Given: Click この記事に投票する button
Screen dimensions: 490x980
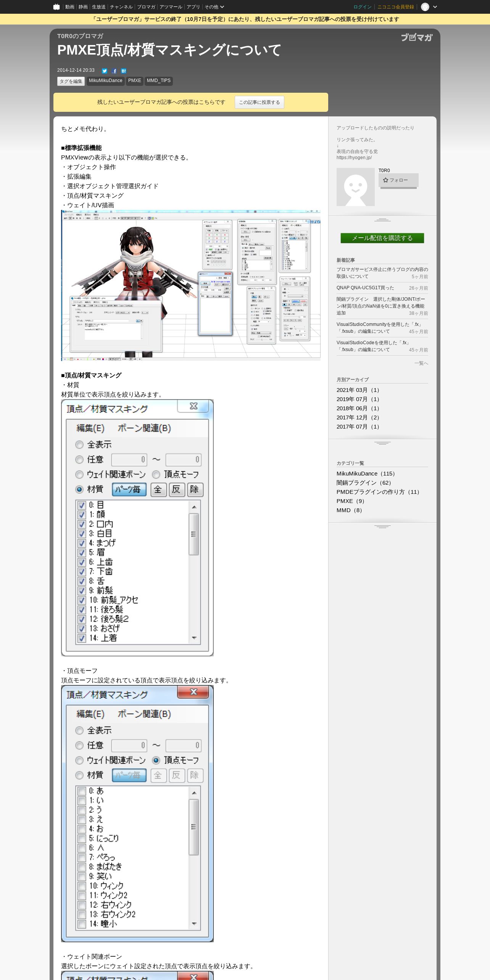Looking at the screenshot, I should (260, 102).
